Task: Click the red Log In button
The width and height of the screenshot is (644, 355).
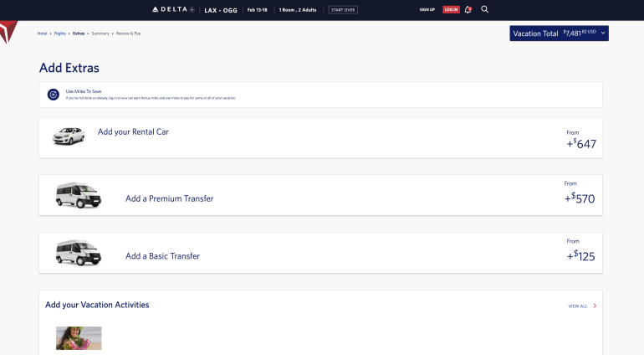Action: click(x=451, y=9)
